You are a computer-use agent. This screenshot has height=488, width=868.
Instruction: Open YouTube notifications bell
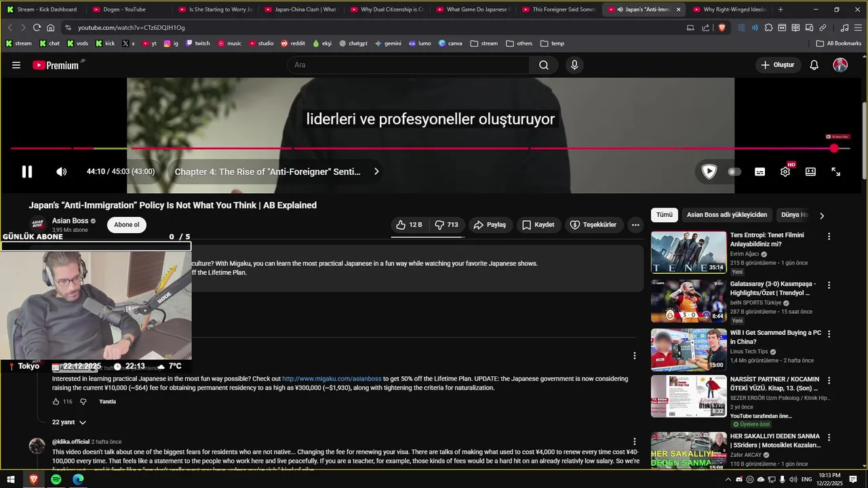pyautogui.click(x=814, y=65)
